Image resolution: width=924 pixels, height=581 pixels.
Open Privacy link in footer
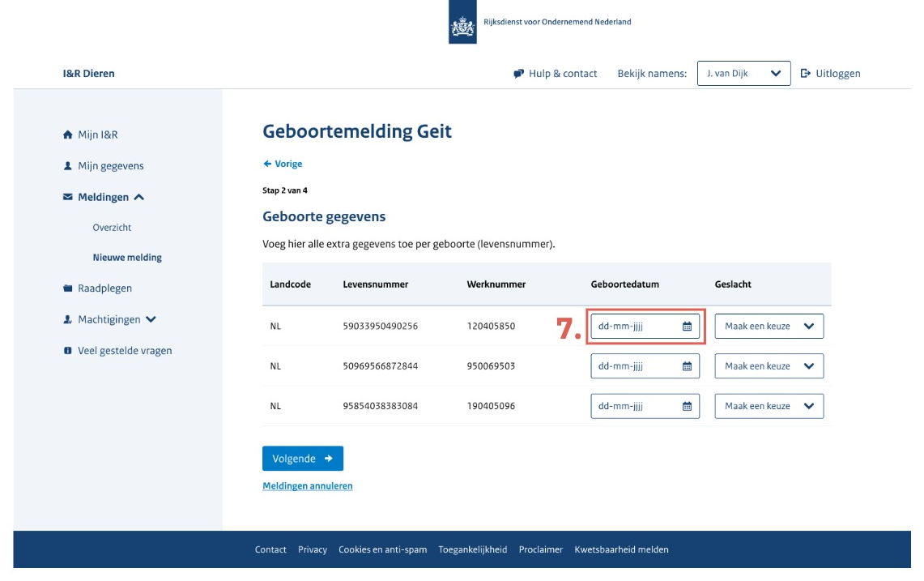(313, 549)
